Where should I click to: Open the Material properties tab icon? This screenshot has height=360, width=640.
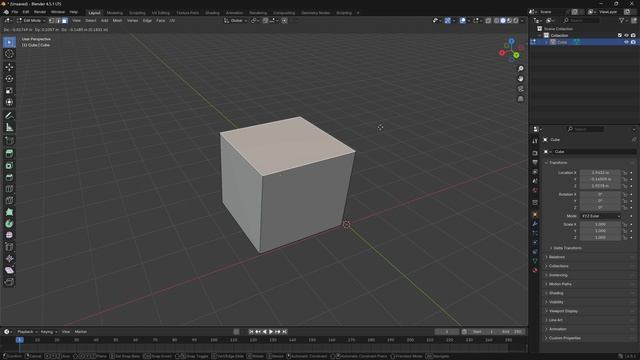pos(535,270)
